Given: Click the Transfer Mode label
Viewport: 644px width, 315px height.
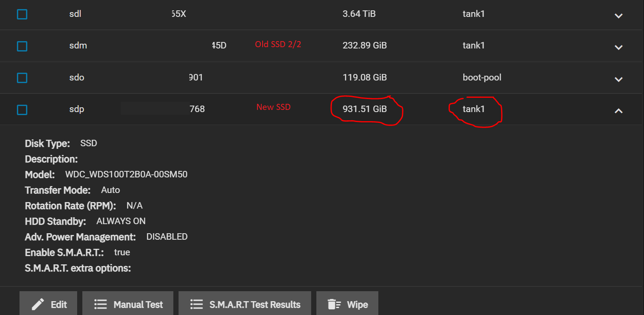Looking at the screenshot, I should coord(58,190).
